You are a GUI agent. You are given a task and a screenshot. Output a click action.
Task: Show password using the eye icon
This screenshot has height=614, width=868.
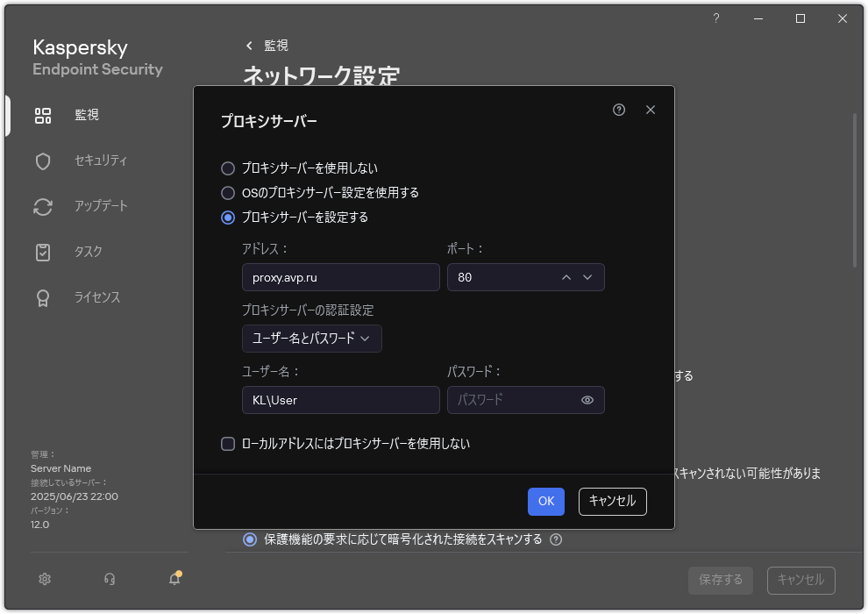[588, 400]
